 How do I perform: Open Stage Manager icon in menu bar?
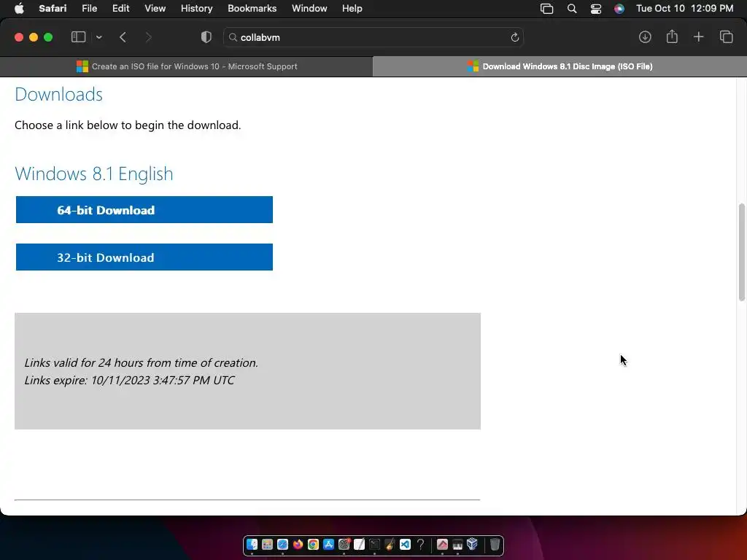[546, 9]
